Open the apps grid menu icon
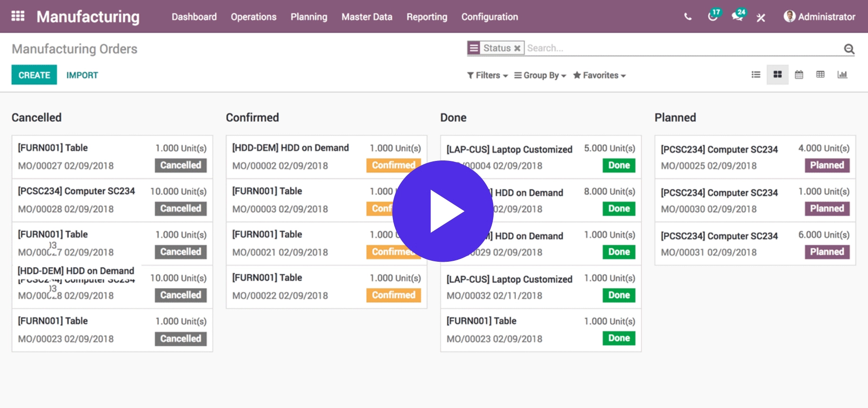The image size is (868, 408). pyautogui.click(x=18, y=16)
